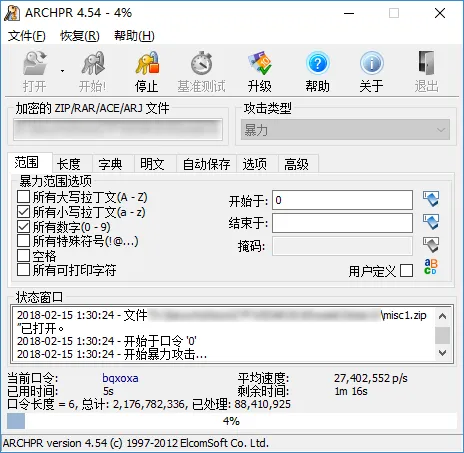Click the 停止 (stop) lock icon
This screenshot has height=453, width=464.
pos(147,63)
